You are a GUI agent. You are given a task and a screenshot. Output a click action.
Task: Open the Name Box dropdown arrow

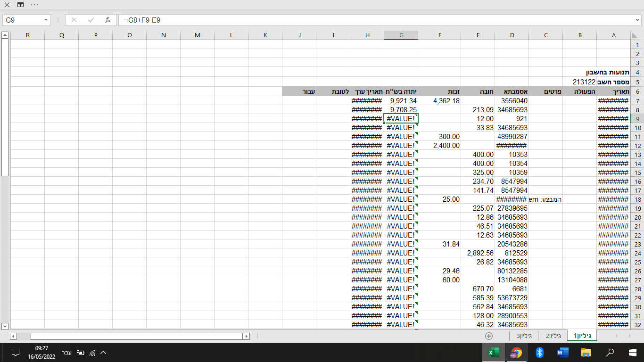click(46, 20)
